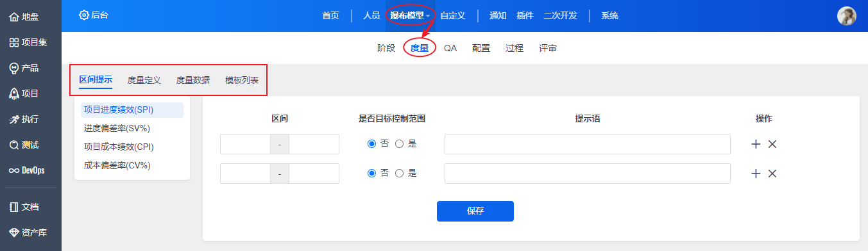
Task: Switch to the 度量定义 tab
Action: click(144, 80)
